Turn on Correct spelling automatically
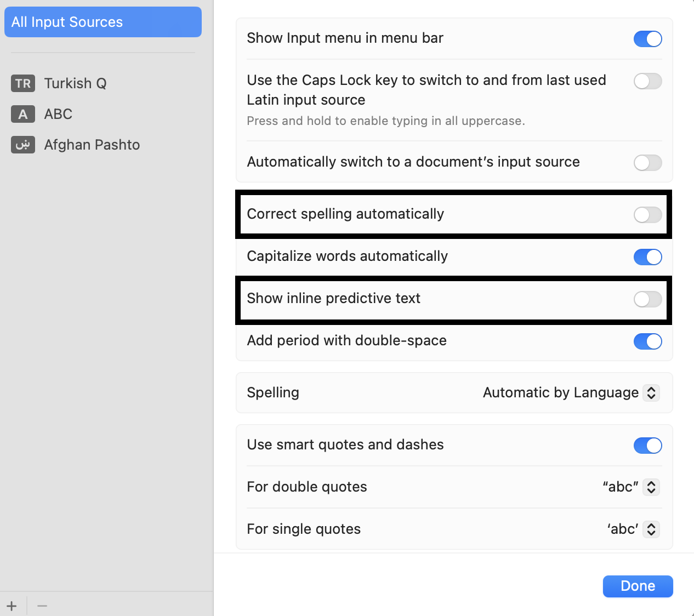Viewport: 694px width, 616px height. click(x=647, y=215)
